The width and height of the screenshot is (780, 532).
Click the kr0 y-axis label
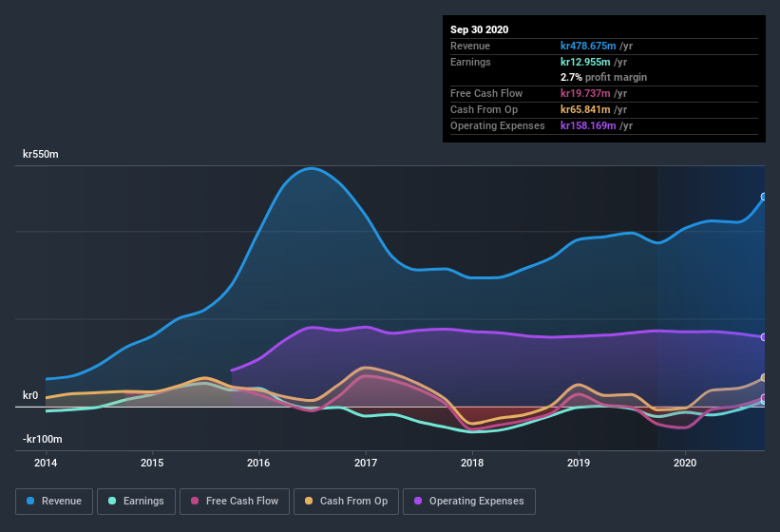pyautogui.click(x=30, y=395)
